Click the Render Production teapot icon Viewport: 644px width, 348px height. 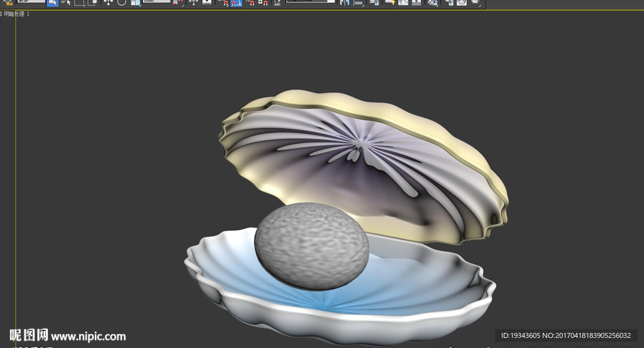(x=475, y=3)
